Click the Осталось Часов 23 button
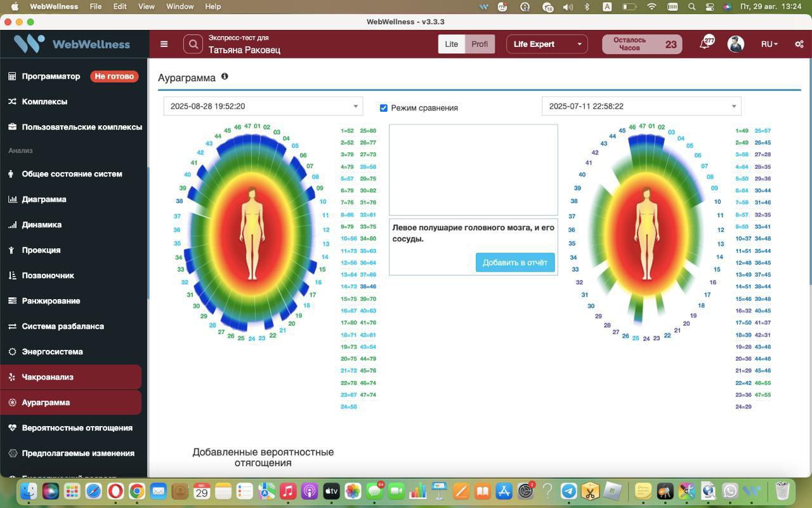 pos(641,44)
